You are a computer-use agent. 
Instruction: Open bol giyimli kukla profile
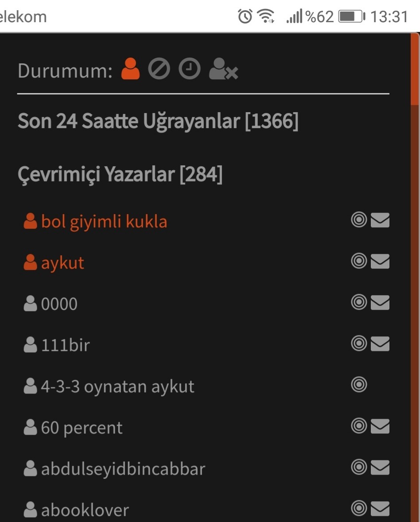point(104,222)
